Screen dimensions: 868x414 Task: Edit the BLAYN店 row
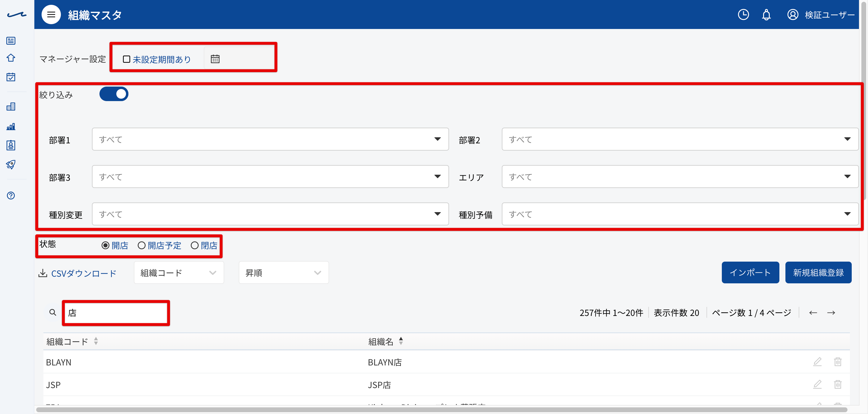click(x=817, y=362)
